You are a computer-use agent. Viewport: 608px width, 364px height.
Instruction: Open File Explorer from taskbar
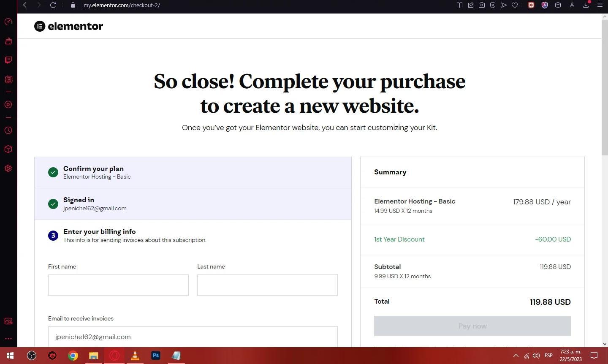pos(94,356)
